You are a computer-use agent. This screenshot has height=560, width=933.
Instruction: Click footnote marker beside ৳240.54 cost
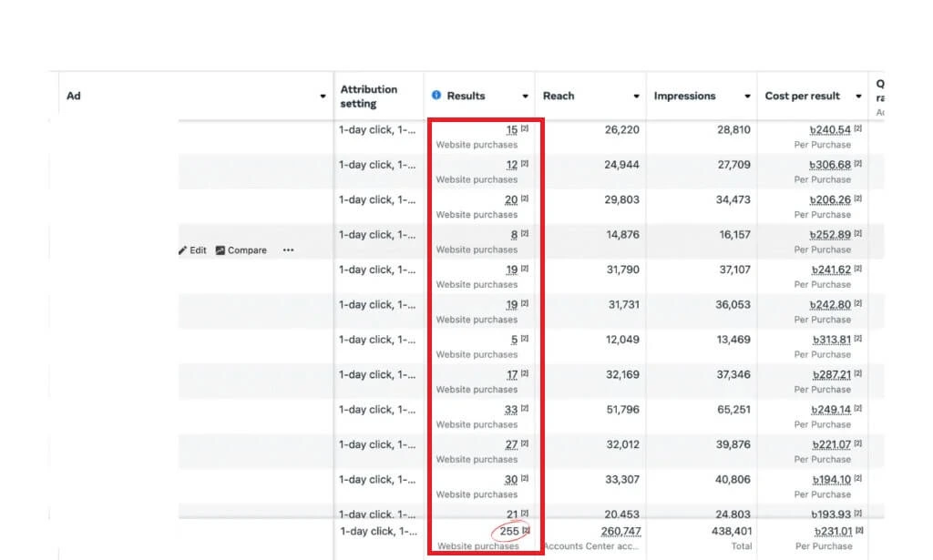pos(858,128)
